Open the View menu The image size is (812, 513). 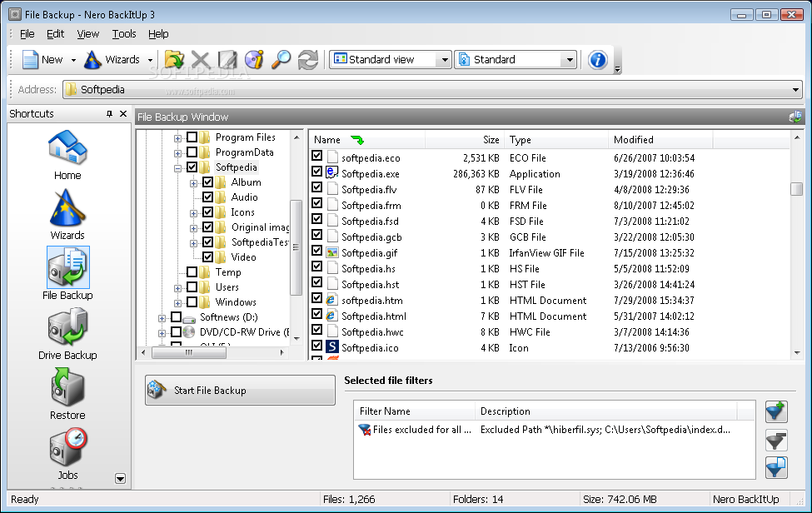click(x=88, y=34)
